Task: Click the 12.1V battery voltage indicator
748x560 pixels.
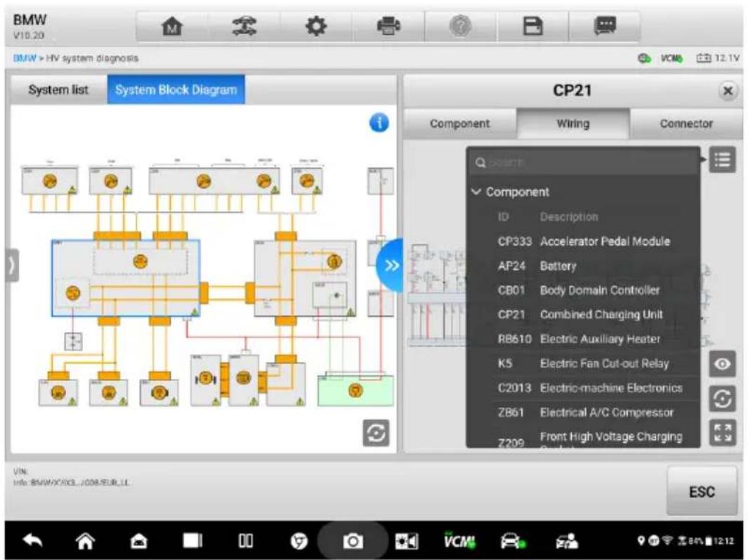Action: click(718, 58)
